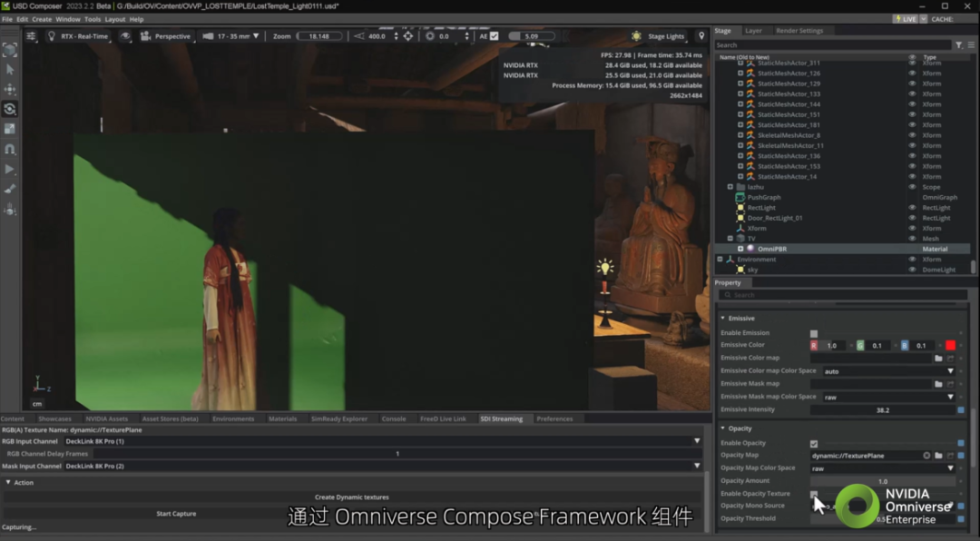Switch to the Layer tab

[753, 31]
